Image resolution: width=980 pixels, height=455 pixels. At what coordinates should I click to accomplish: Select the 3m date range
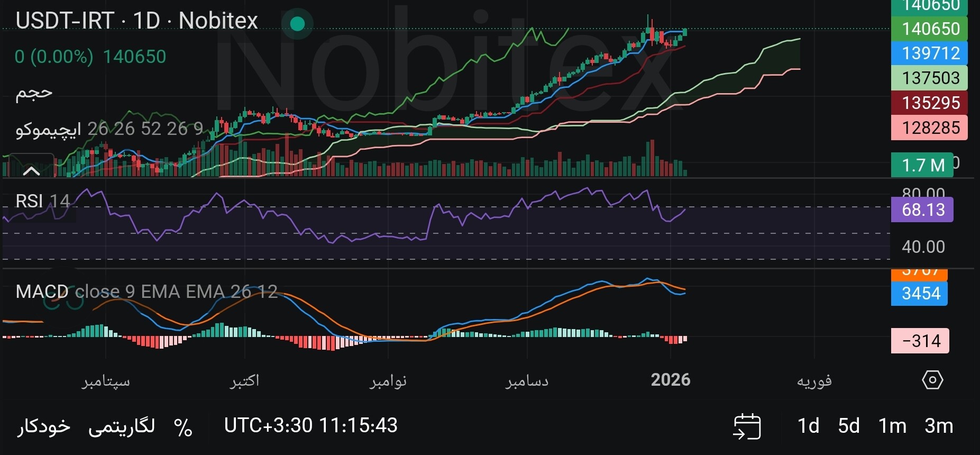tap(939, 426)
